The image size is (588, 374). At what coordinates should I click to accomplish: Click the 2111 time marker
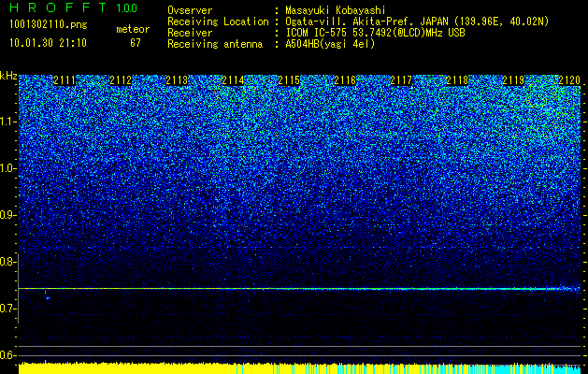[x=65, y=80]
